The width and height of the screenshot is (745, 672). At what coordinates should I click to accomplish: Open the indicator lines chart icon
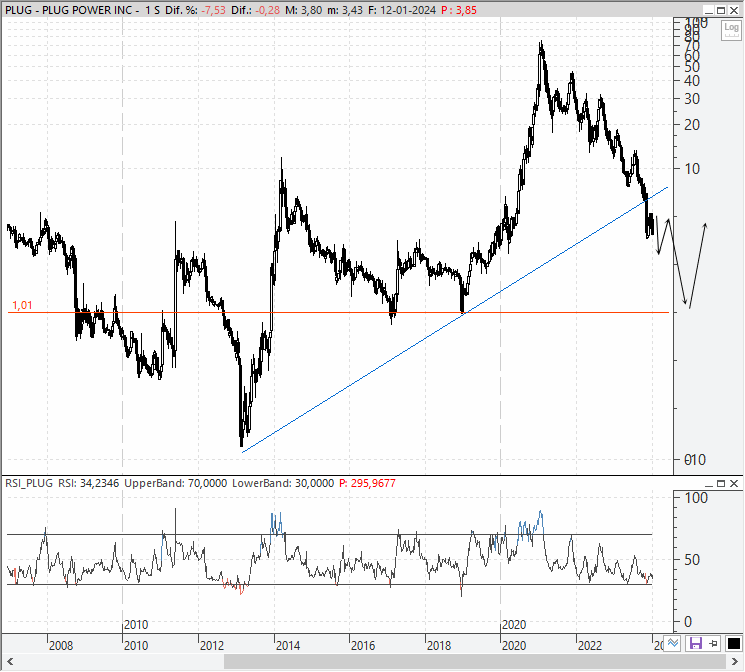672,643
